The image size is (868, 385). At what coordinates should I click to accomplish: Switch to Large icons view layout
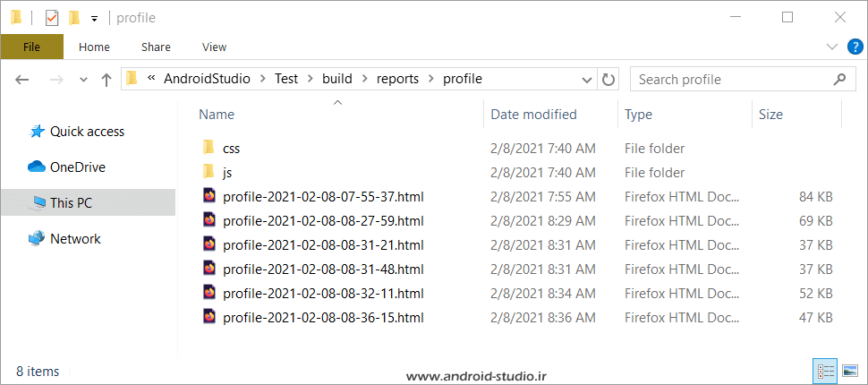pyautogui.click(x=850, y=370)
